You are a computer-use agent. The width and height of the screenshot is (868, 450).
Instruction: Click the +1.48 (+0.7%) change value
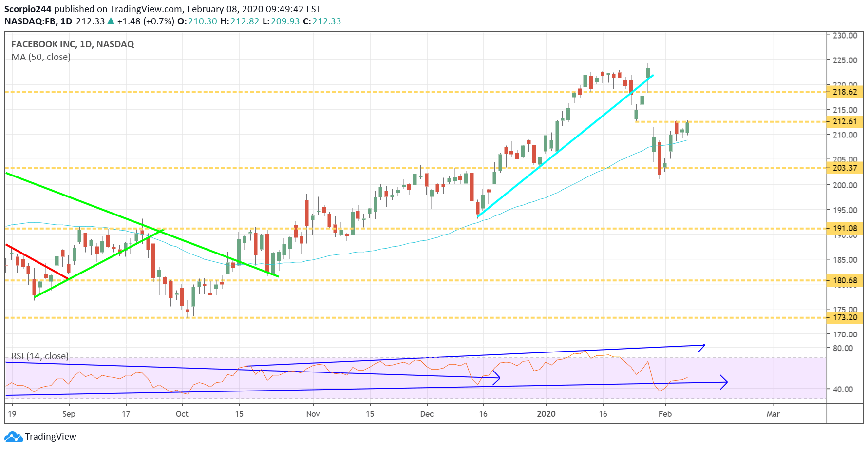tap(146, 21)
